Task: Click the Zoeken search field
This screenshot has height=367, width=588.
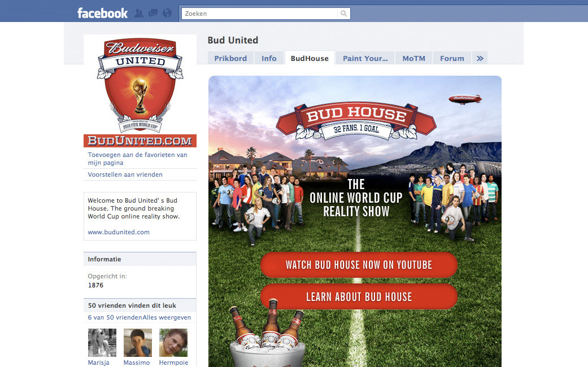Action: click(x=259, y=14)
